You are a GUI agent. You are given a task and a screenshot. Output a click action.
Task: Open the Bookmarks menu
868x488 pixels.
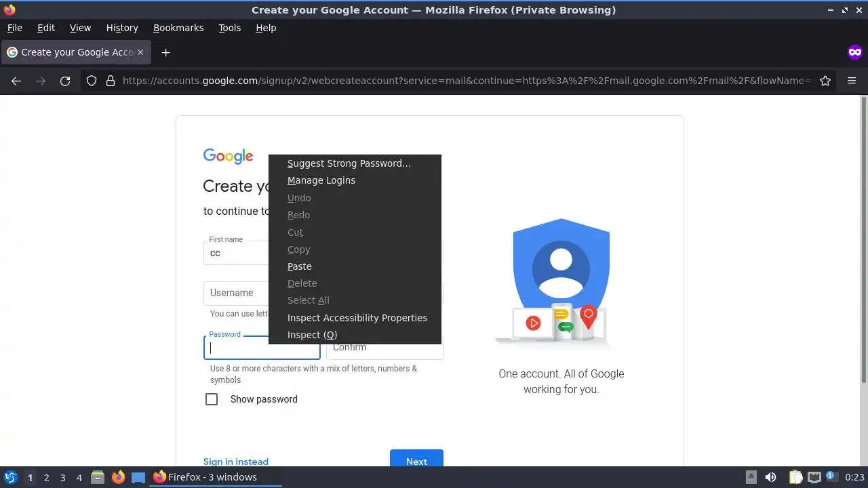[178, 28]
